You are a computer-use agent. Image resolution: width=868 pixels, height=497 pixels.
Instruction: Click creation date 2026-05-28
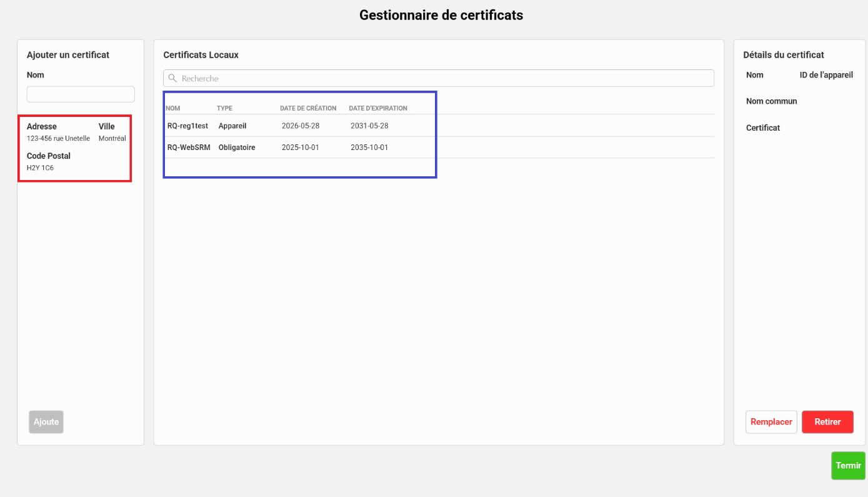301,126
